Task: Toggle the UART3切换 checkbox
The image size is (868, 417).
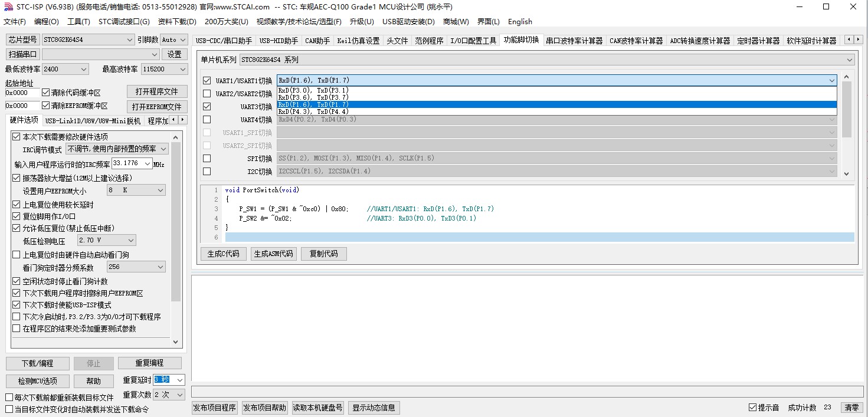Action: [x=207, y=107]
